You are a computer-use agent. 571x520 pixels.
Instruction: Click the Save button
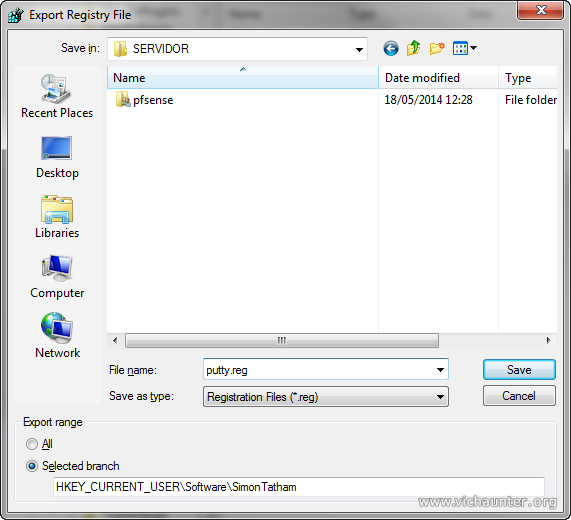519,370
